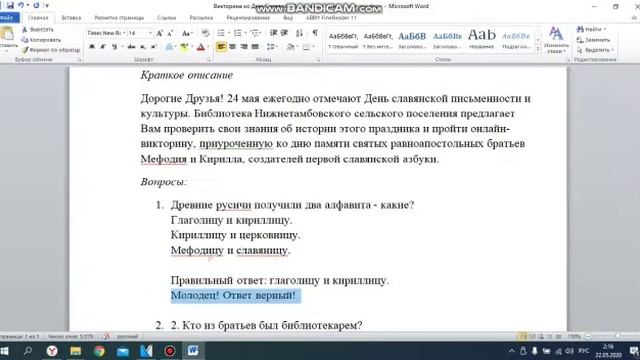
Task: Show paragraph marks (¶)
Action: pyautogui.click(x=315, y=33)
